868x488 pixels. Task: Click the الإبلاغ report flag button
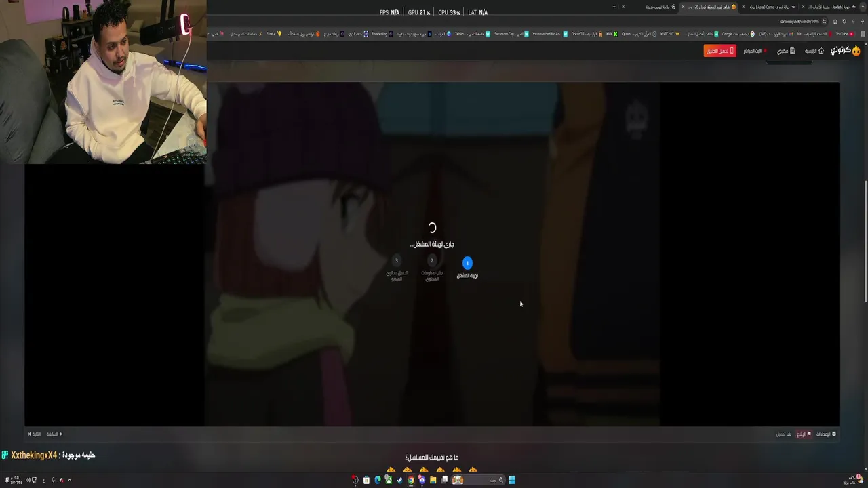(x=804, y=434)
